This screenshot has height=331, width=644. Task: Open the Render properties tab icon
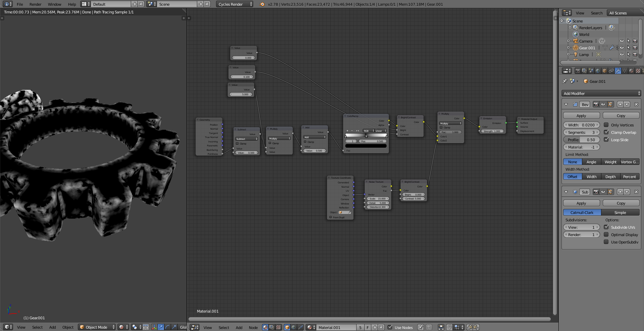(x=578, y=71)
